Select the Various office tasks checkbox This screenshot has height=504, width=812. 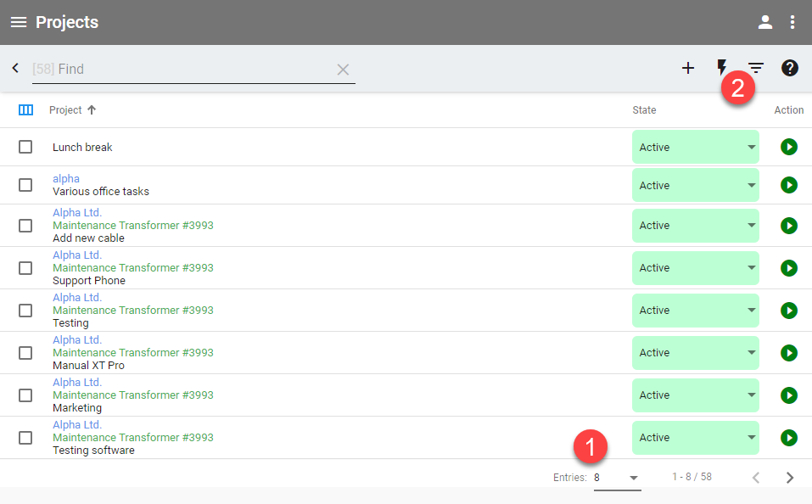(25, 185)
